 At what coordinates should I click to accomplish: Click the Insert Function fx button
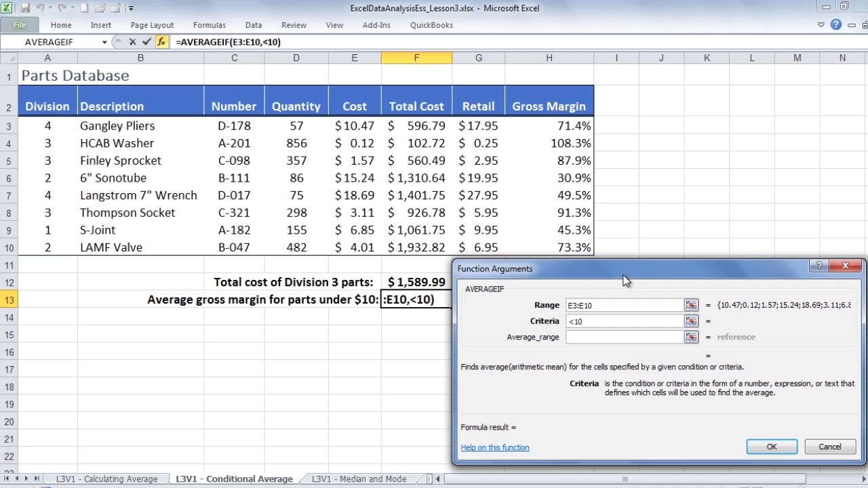pos(161,42)
